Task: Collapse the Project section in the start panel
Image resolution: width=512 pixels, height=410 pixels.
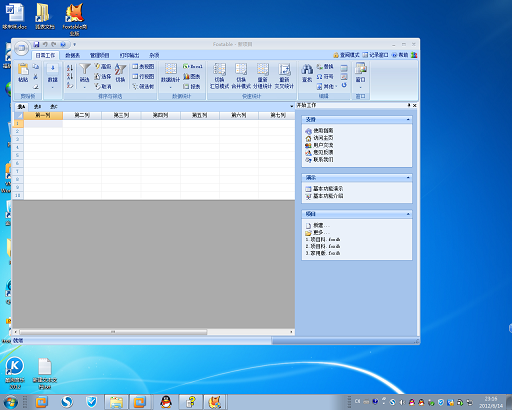Action: [408, 214]
